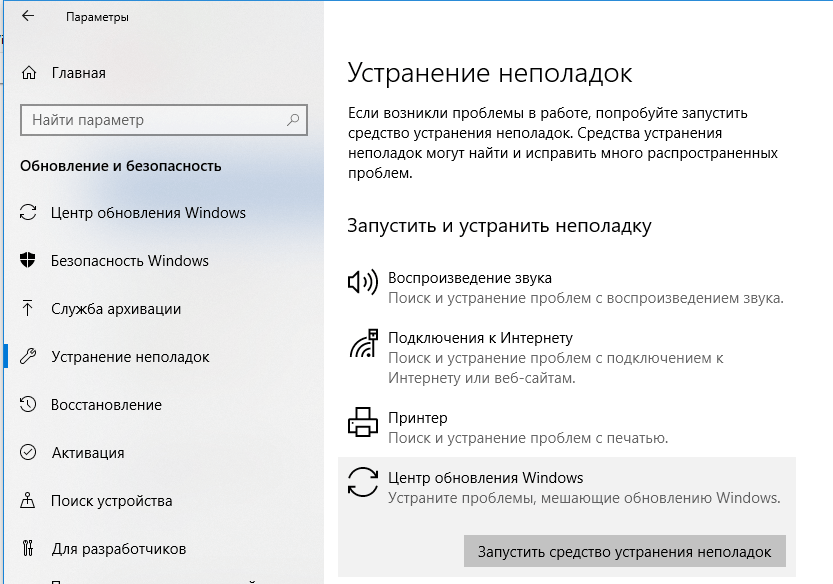
Task: Open the Активация settings page
Action: click(x=88, y=453)
